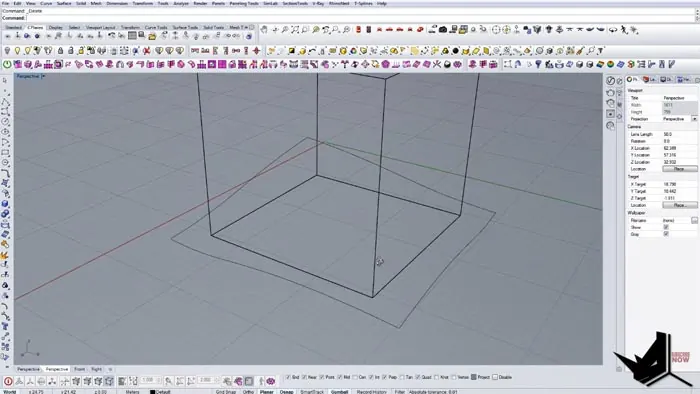Toggle the Mid osnap checkbox
Viewport: 700px width, 394px height.
[x=340, y=377]
